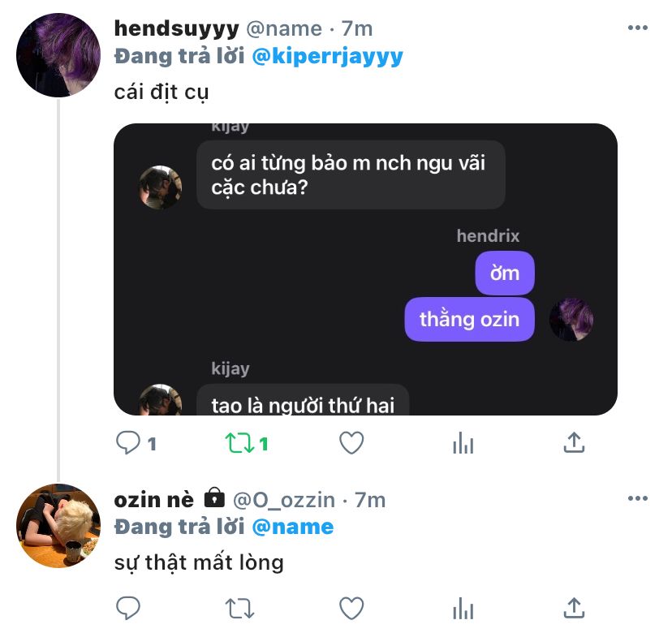Reply to ozin nè's tweet

[x=128, y=608]
